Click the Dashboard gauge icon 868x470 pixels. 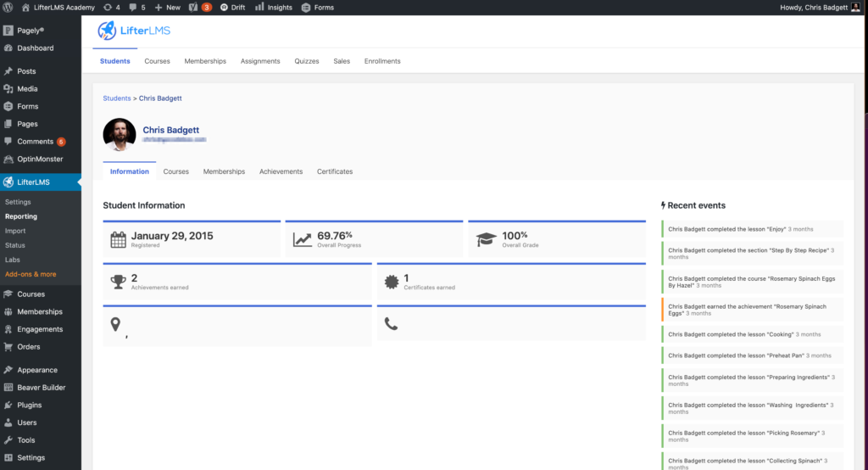(8, 48)
